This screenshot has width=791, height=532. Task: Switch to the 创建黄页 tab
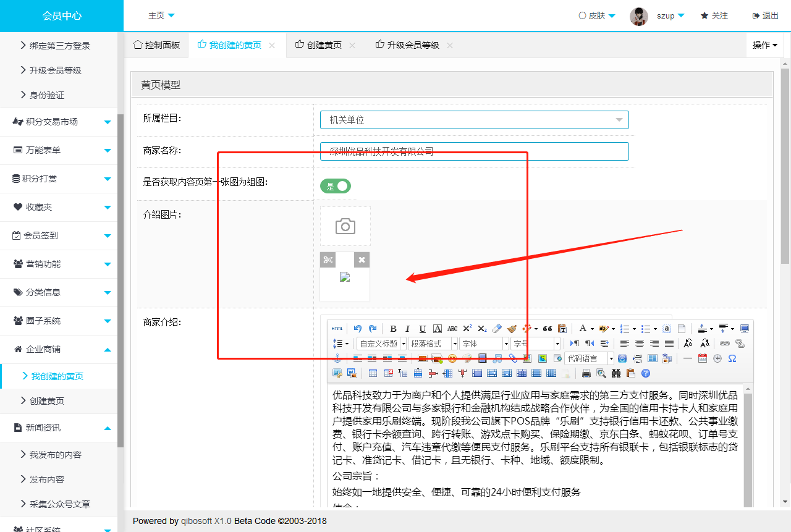click(x=324, y=45)
